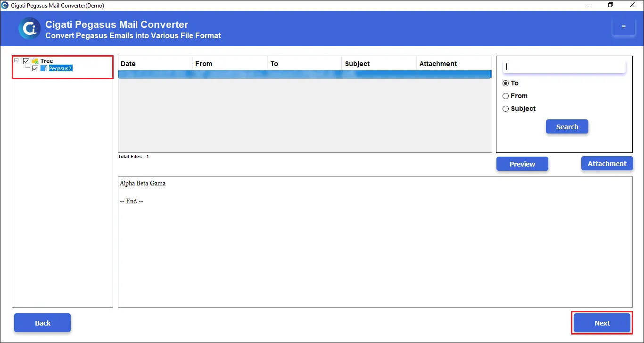Viewport: 644px width, 343px height.
Task: Click the Preview button
Action: pyautogui.click(x=522, y=164)
